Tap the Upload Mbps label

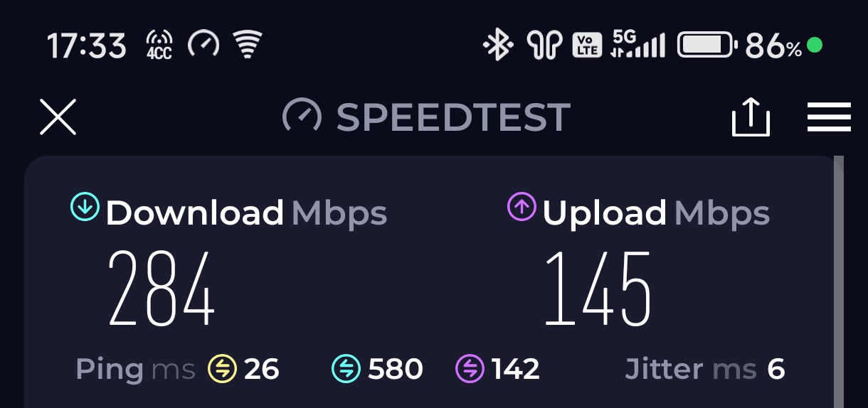tap(656, 213)
